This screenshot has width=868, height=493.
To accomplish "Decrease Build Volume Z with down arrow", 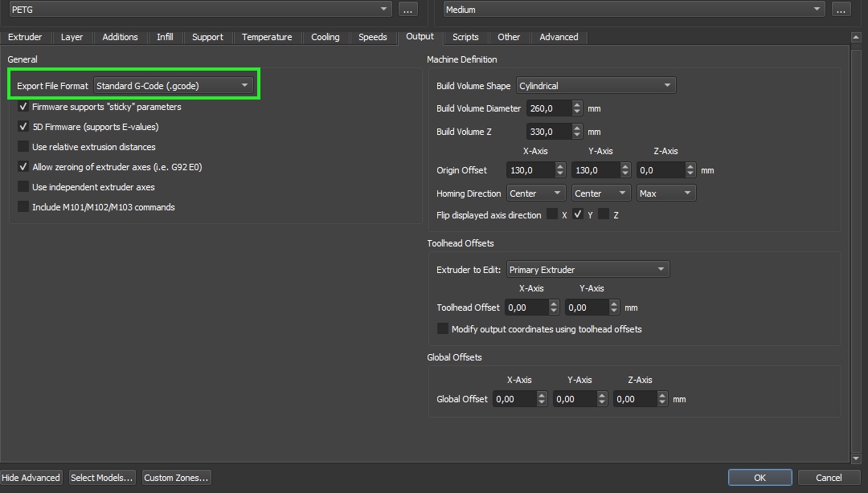I will pyautogui.click(x=577, y=135).
